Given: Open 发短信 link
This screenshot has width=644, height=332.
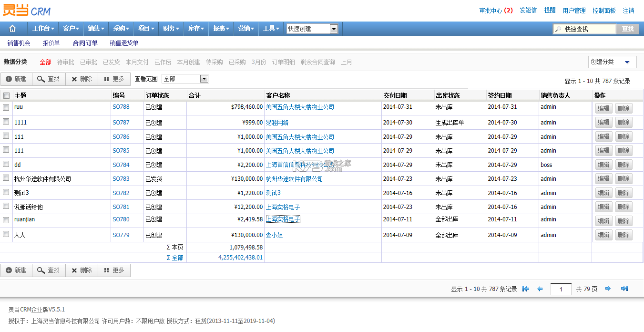Looking at the screenshot, I should click(x=528, y=10).
